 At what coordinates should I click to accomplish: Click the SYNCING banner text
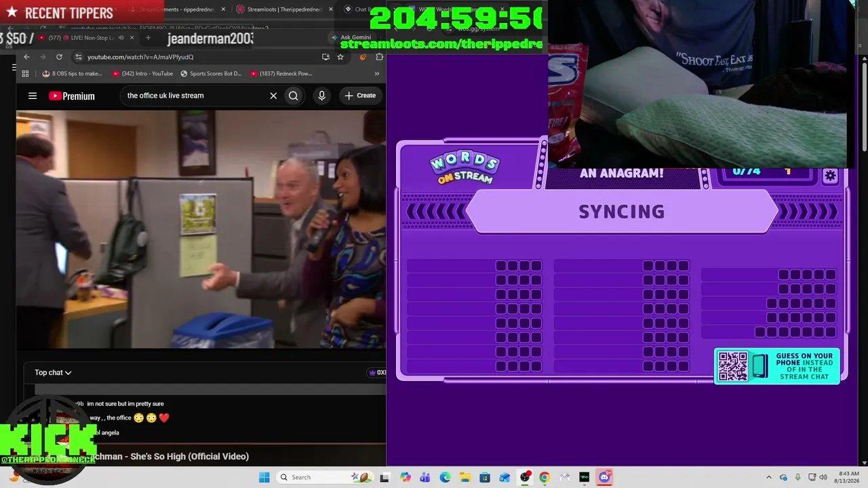click(621, 211)
